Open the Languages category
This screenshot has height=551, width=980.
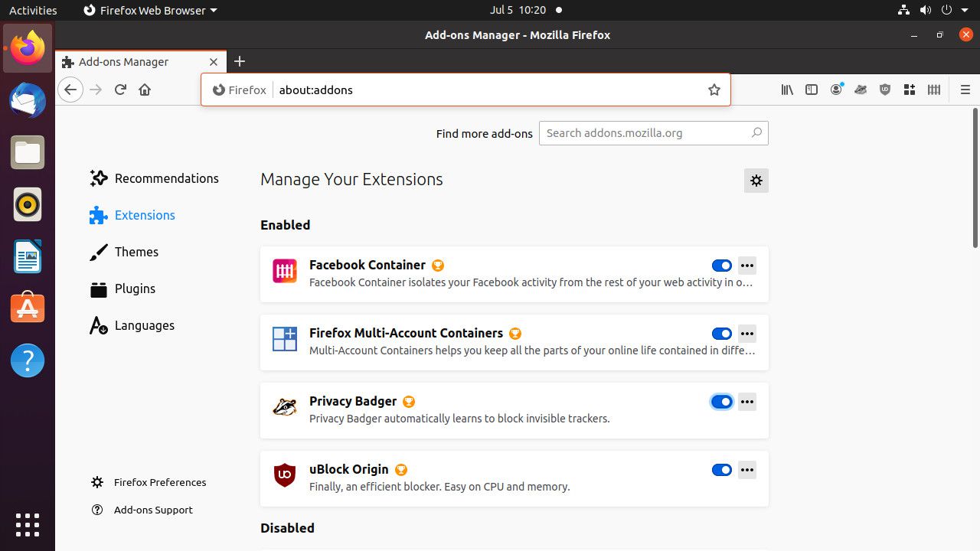tap(132, 325)
